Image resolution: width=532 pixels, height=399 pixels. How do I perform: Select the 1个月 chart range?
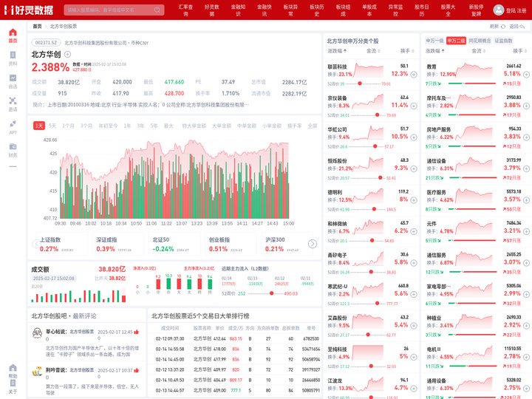pos(68,126)
